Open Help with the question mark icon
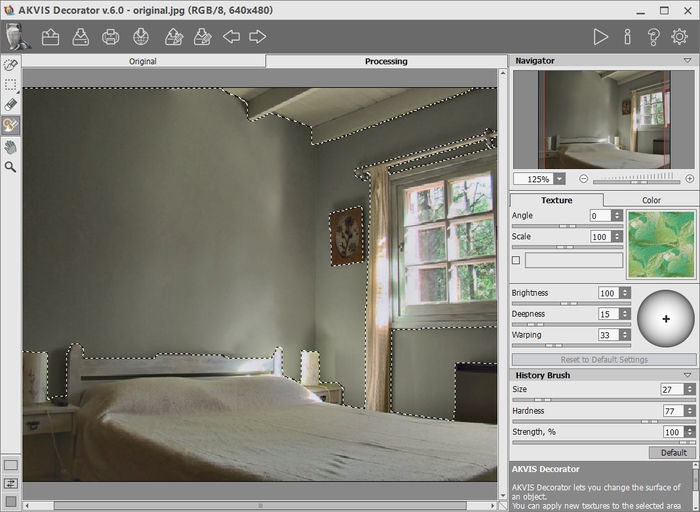The height and width of the screenshot is (512, 700). (x=654, y=37)
